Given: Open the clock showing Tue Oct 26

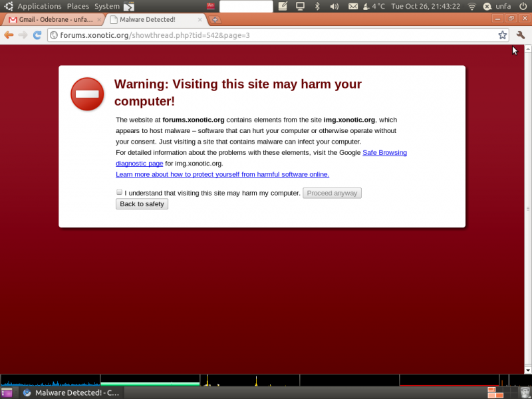Looking at the screenshot, I should (x=426, y=6).
